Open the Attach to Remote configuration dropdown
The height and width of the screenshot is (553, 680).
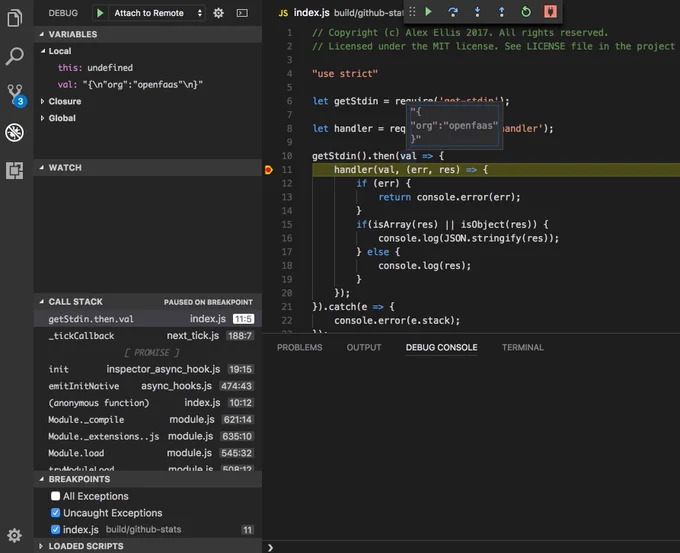pyautogui.click(x=158, y=13)
